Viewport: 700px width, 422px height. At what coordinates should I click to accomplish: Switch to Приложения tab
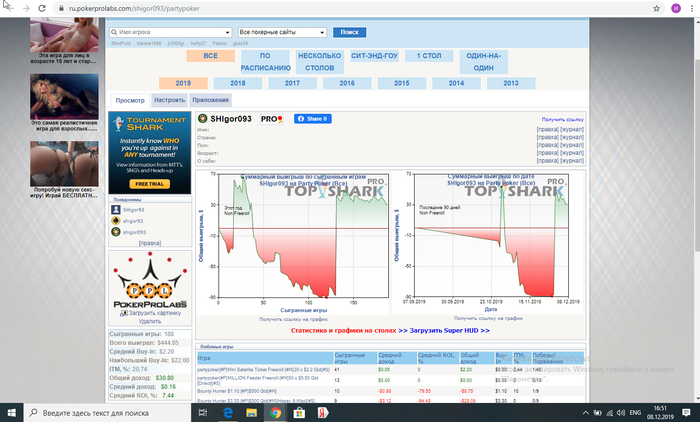click(x=210, y=100)
